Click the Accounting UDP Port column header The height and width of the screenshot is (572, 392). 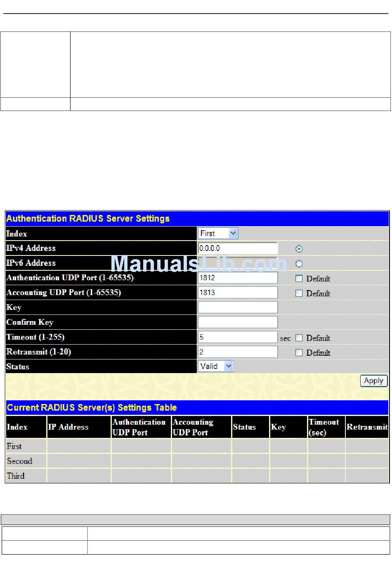click(x=201, y=427)
